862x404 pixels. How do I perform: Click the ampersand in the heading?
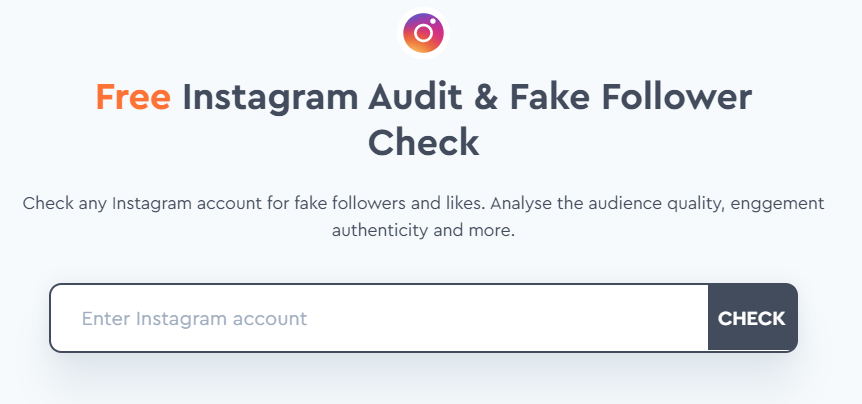485,97
